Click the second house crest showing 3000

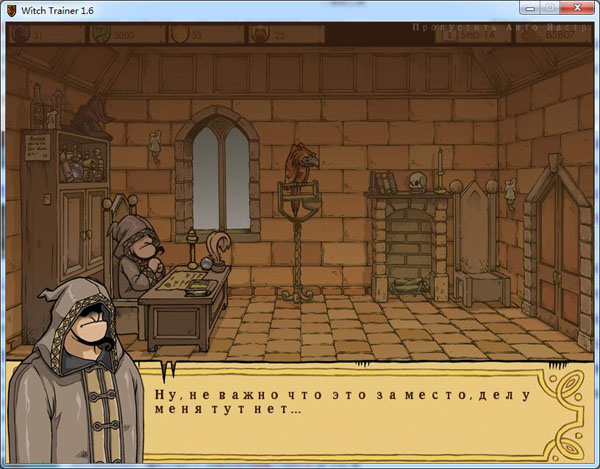102,35
